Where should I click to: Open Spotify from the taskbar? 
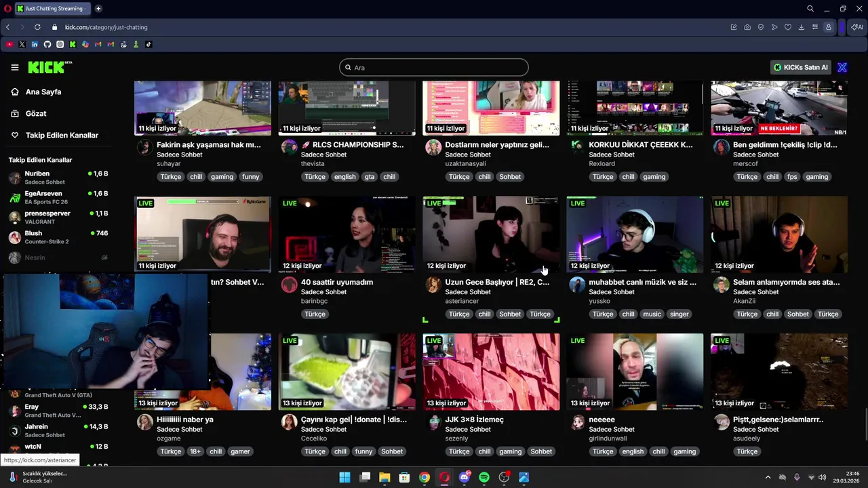[484, 477]
